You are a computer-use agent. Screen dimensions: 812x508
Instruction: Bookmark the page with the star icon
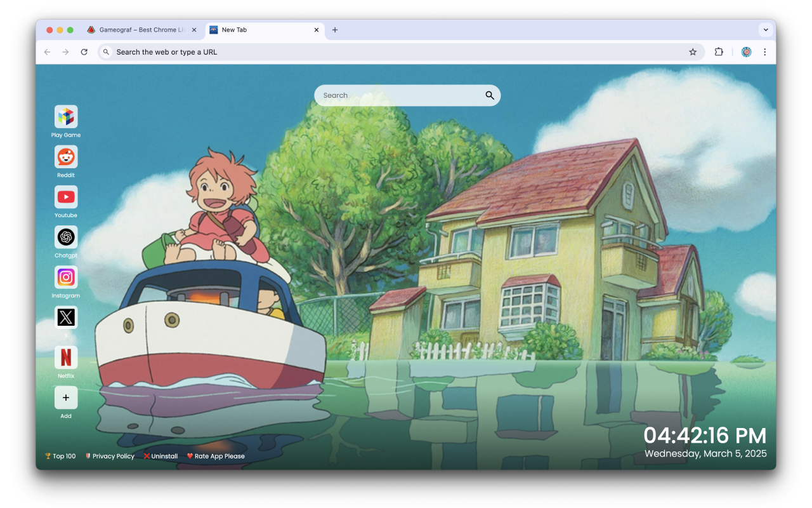click(693, 51)
